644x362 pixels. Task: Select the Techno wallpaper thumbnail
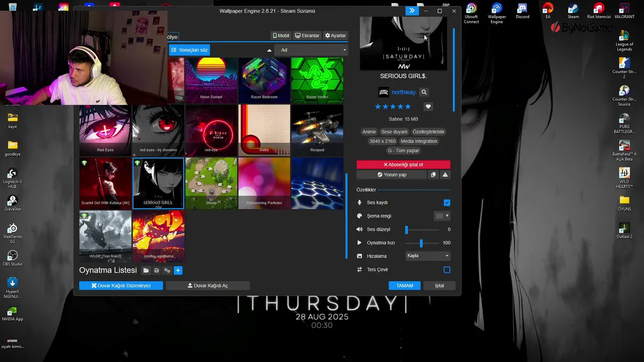point(317,183)
